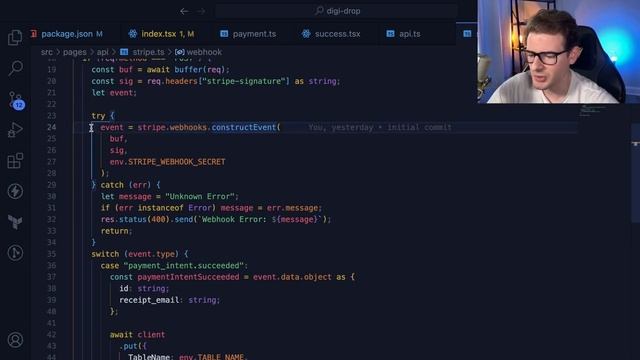Open the Run and Debug view
The height and width of the screenshot is (360, 640).
click(x=15, y=130)
